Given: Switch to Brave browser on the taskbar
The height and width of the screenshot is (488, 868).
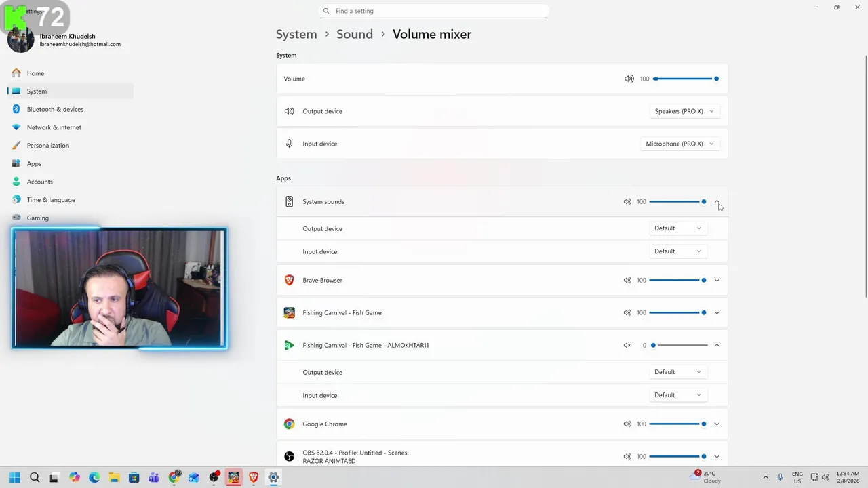Looking at the screenshot, I should tap(254, 477).
